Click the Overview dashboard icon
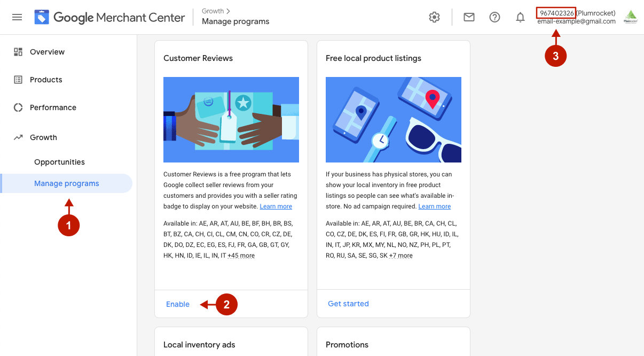Screen dimensions: 644x356 tap(18, 52)
